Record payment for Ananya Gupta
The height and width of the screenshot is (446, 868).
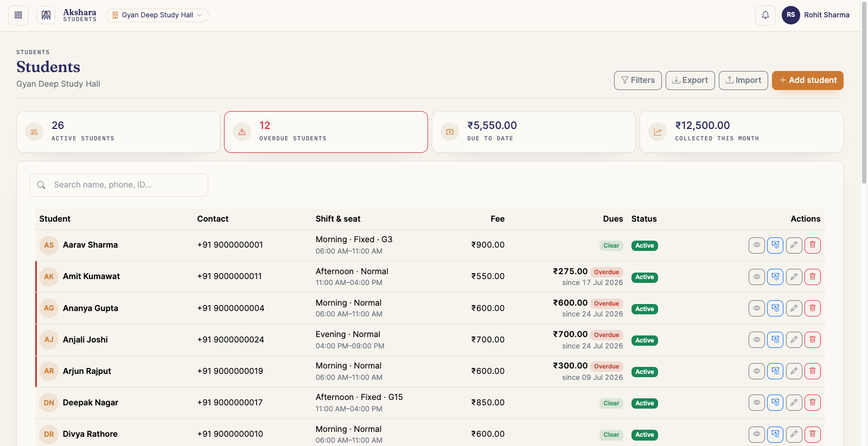775,308
